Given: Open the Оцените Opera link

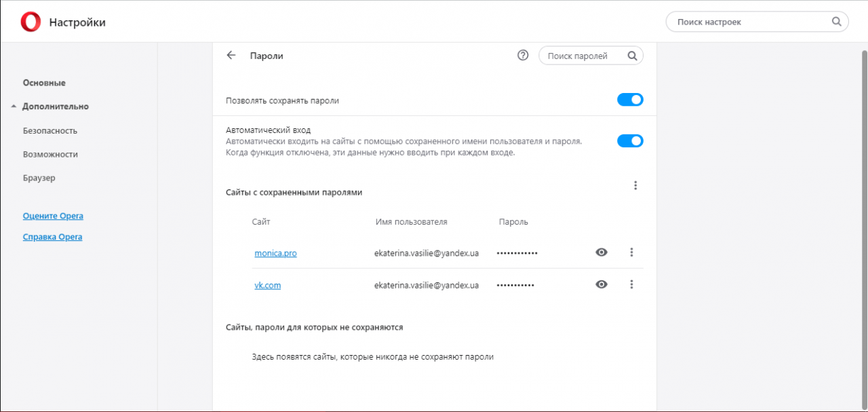Looking at the screenshot, I should click(x=53, y=216).
